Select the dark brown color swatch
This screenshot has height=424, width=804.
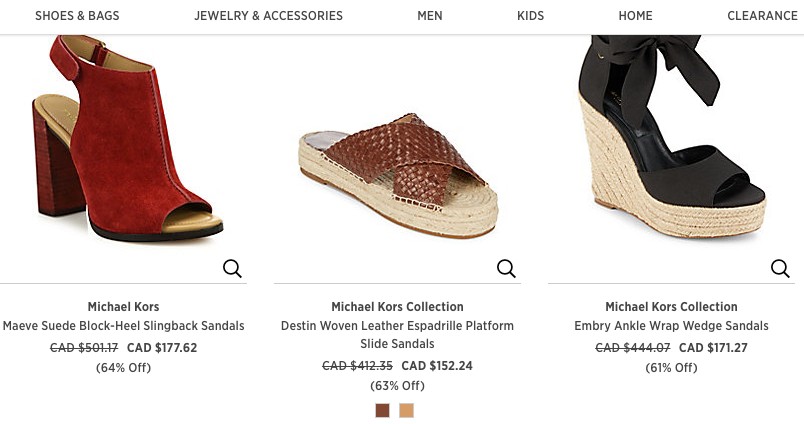tap(382, 410)
